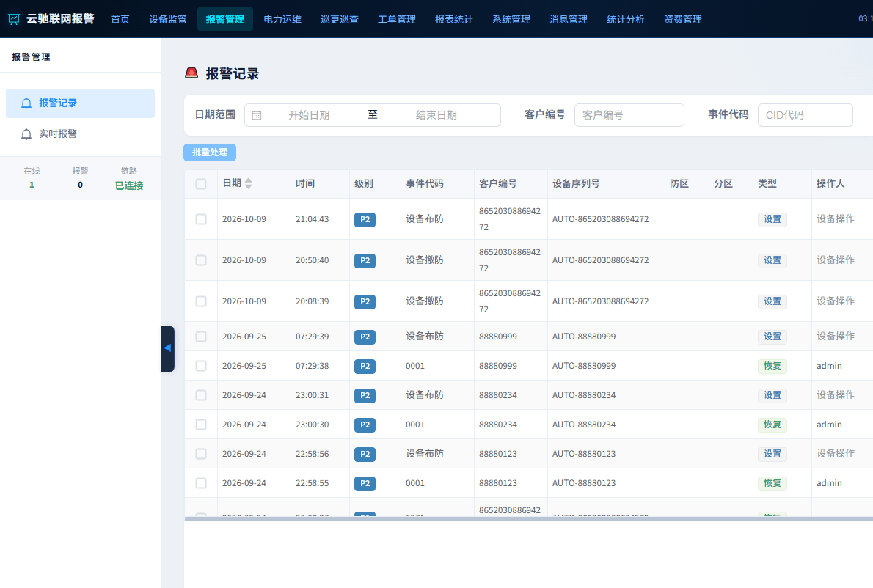The height and width of the screenshot is (588, 873).
Task: Open the 首页 menu
Action: click(x=120, y=20)
